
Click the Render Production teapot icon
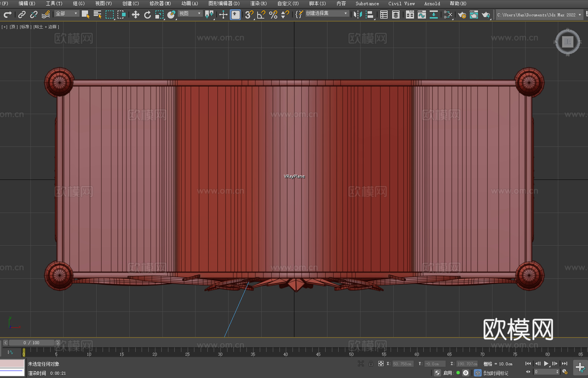click(486, 14)
